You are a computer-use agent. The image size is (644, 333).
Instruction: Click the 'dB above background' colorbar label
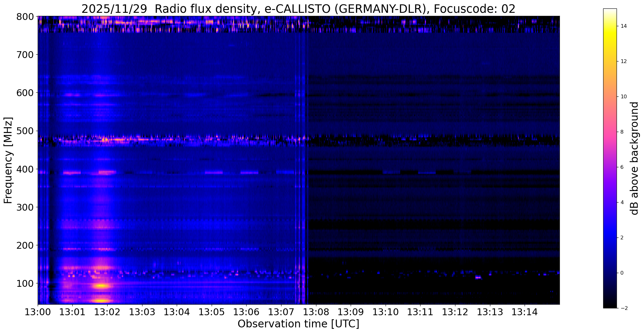(635, 158)
